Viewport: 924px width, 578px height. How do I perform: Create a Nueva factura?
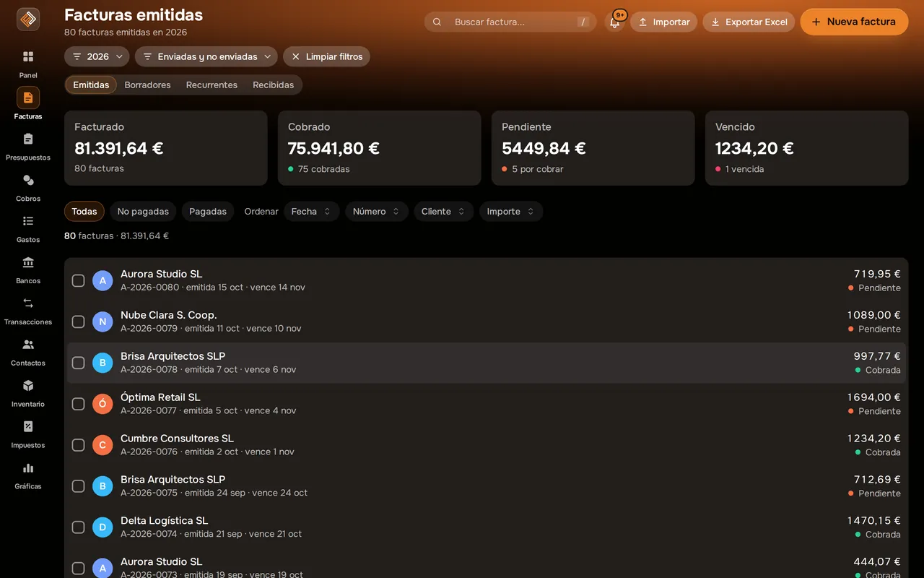click(854, 22)
